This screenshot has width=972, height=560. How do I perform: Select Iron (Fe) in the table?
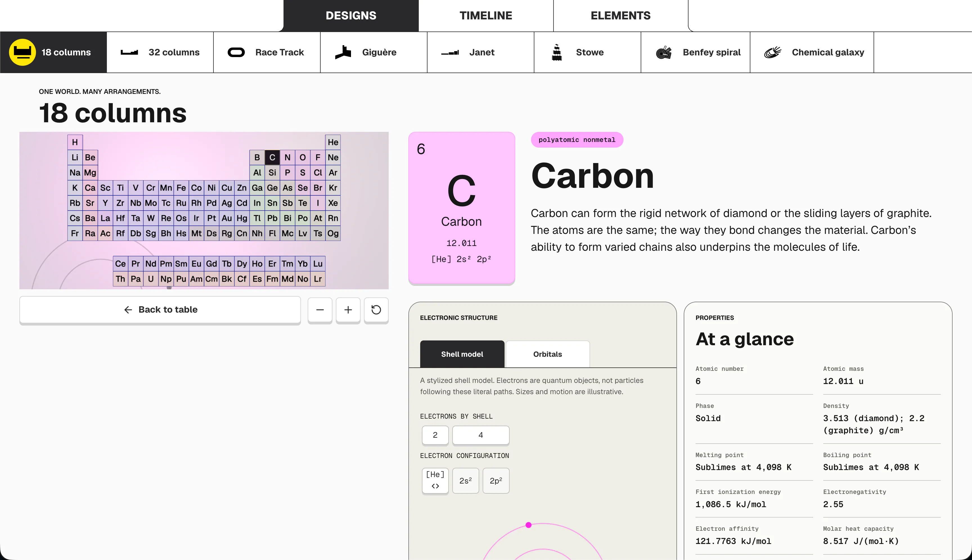coord(181,188)
